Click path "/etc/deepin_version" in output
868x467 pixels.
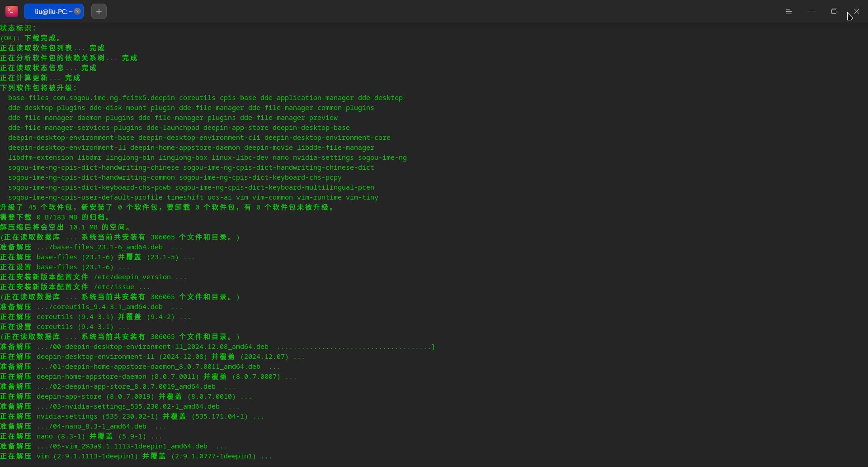click(132, 277)
